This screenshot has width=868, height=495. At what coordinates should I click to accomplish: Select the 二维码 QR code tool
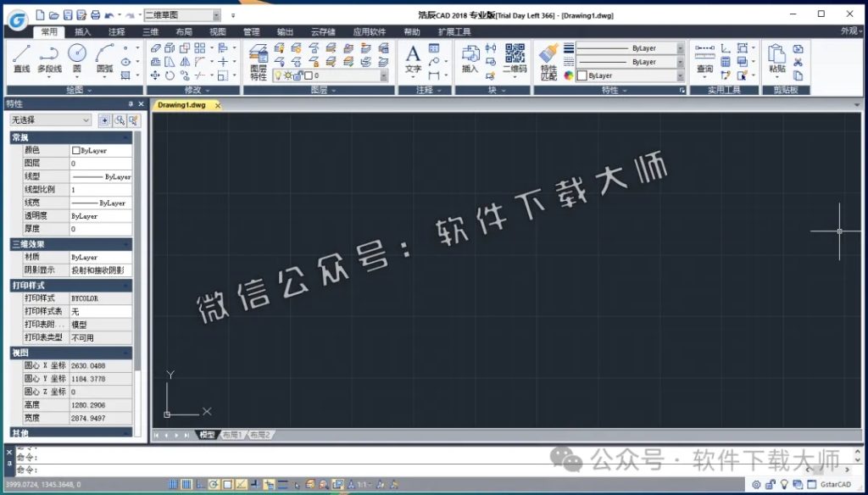[x=514, y=58]
